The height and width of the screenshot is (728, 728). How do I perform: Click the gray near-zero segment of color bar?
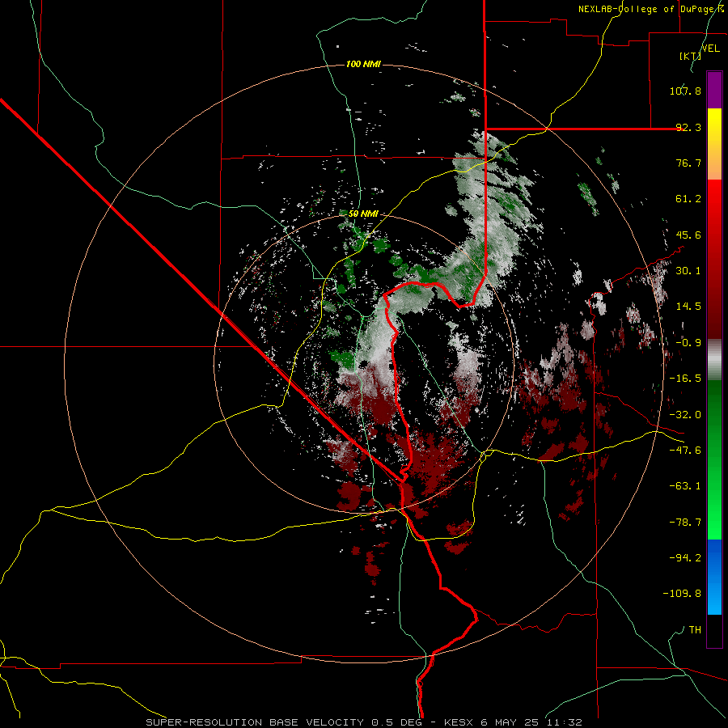coord(714,360)
